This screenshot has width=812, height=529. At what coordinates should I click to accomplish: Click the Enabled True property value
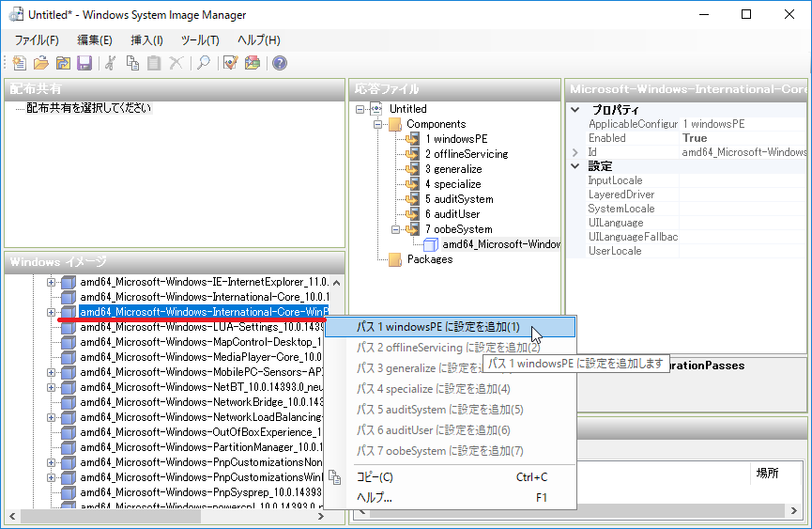[744, 138]
